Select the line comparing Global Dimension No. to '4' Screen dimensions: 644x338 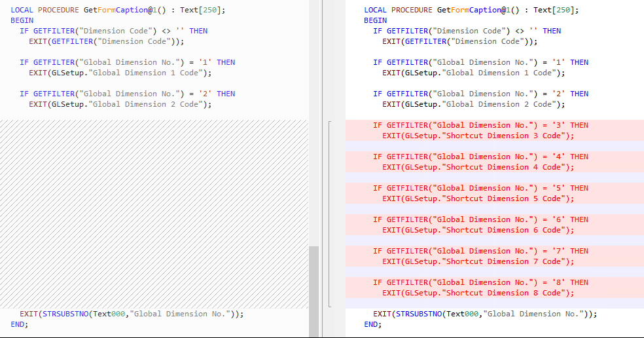[480, 157]
